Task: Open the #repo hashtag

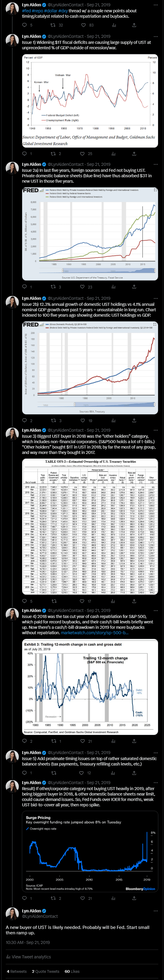Action: click(37, 11)
